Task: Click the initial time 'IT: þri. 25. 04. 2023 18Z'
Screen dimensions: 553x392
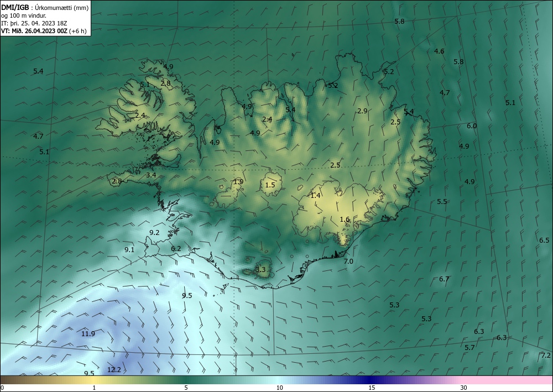Action: click(x=34, y=23)
